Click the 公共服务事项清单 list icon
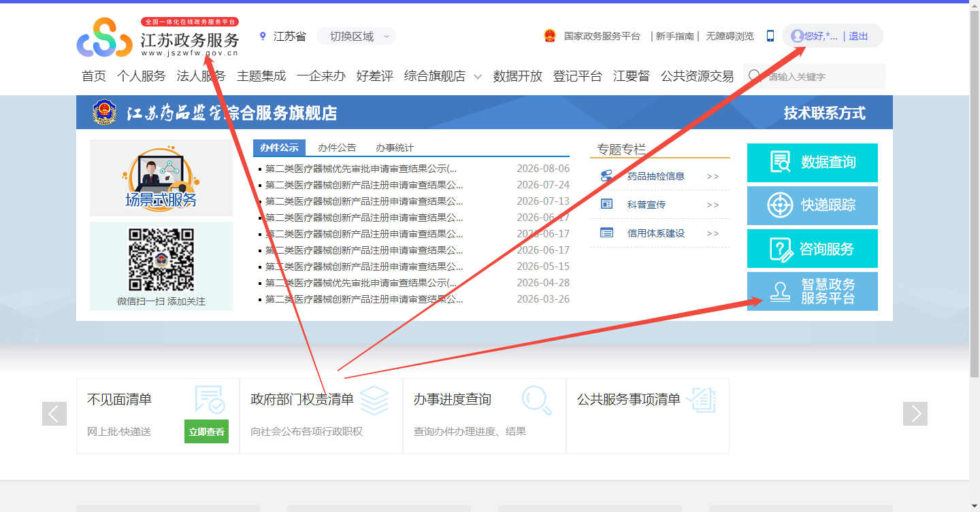Screen dimensions: 980x512 pyautogui.click(x=700, y=400)
